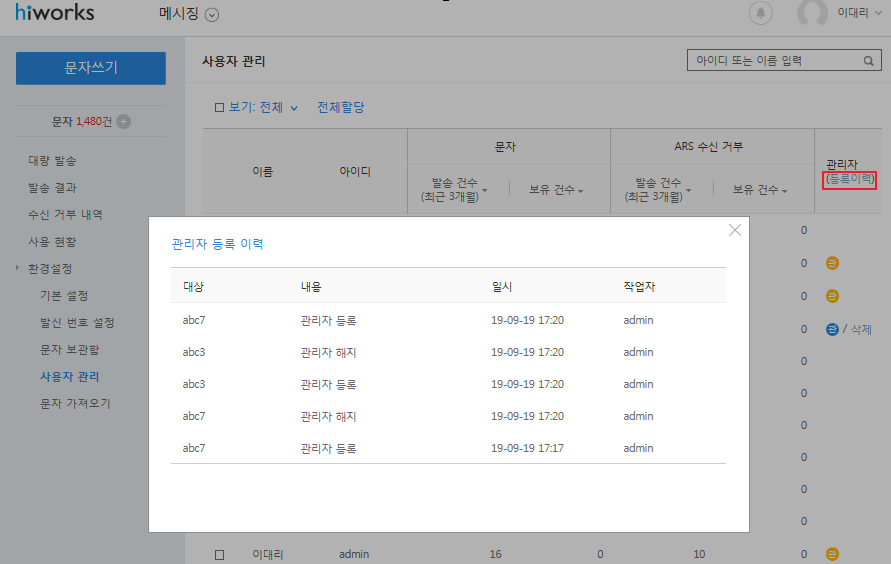Click the 전체할당 link
This screenshot has height=564, width=891.
click(x=341, y=107)
